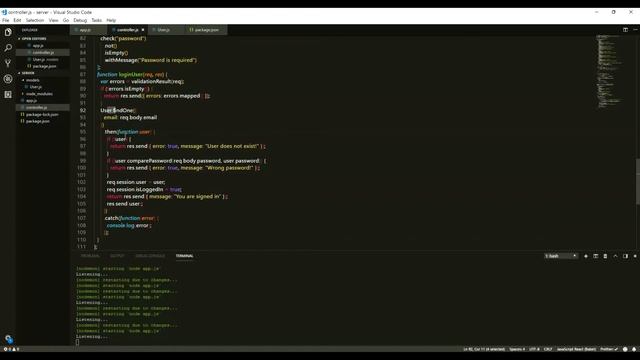Open the Tasks menu

97,20
